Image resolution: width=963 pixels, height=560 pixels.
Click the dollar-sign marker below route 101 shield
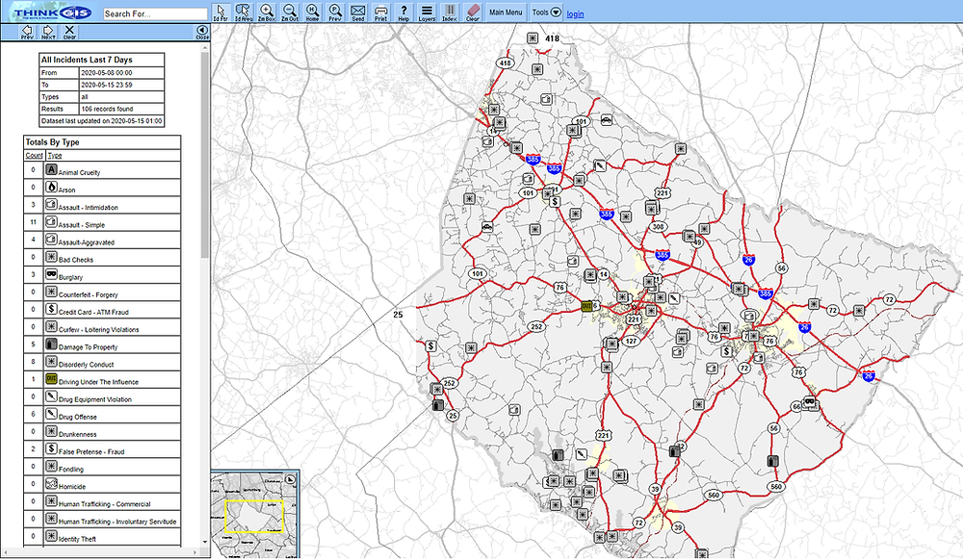[556, 201]
